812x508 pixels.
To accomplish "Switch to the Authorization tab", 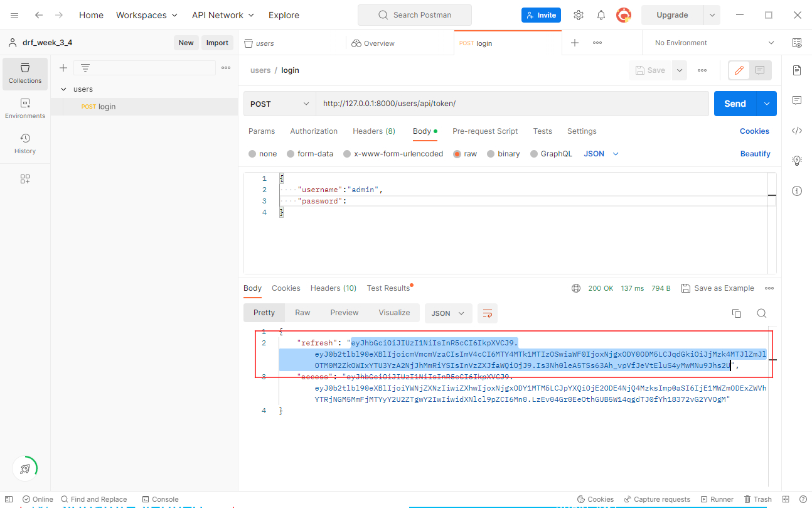I will (314, 131).
